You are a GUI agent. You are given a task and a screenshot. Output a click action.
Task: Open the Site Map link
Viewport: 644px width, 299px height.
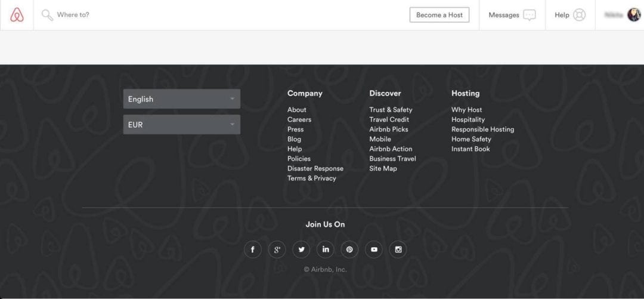383,169
